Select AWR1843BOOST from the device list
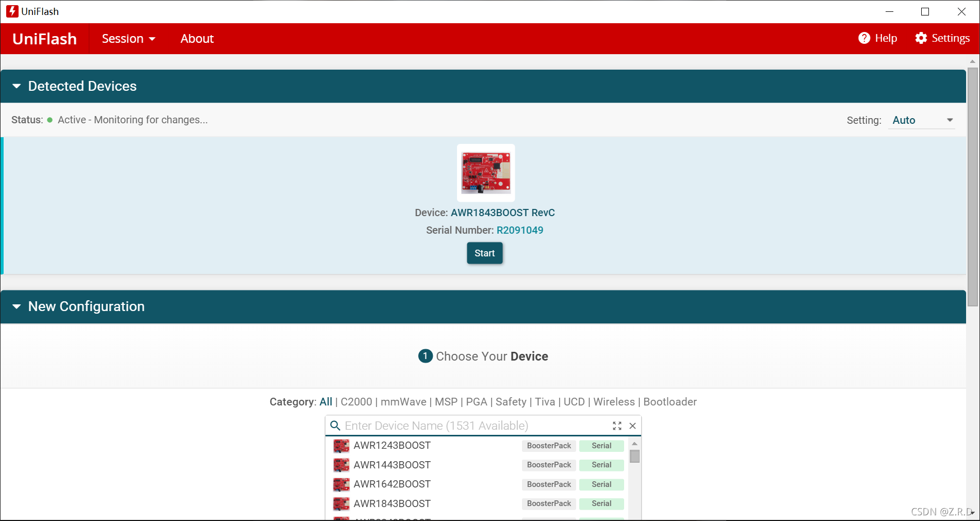The image size is (980, 521). coord(392,503)
